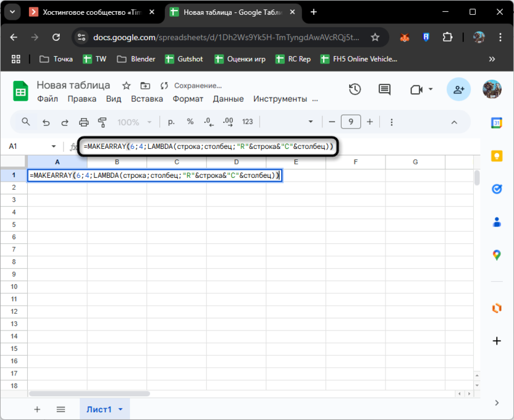Open the comments panel

(384, 90)
